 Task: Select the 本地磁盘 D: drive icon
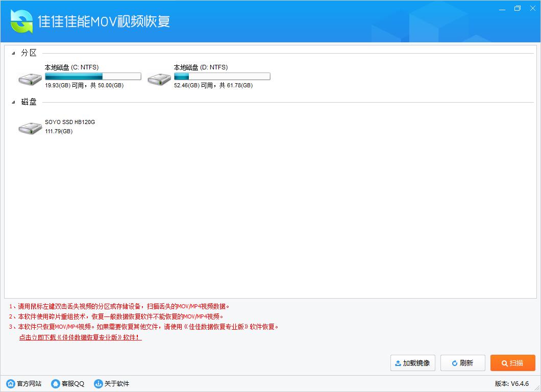[158, 77]
